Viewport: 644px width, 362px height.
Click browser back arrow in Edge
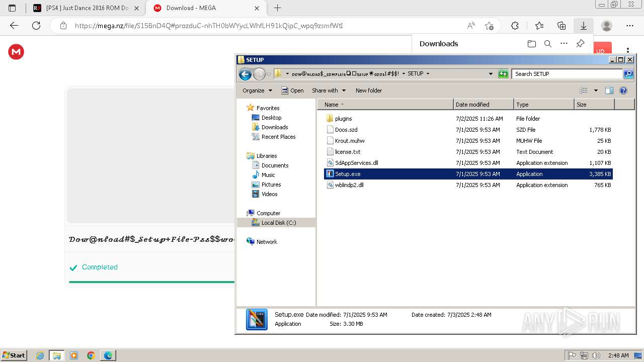(14, 26)
